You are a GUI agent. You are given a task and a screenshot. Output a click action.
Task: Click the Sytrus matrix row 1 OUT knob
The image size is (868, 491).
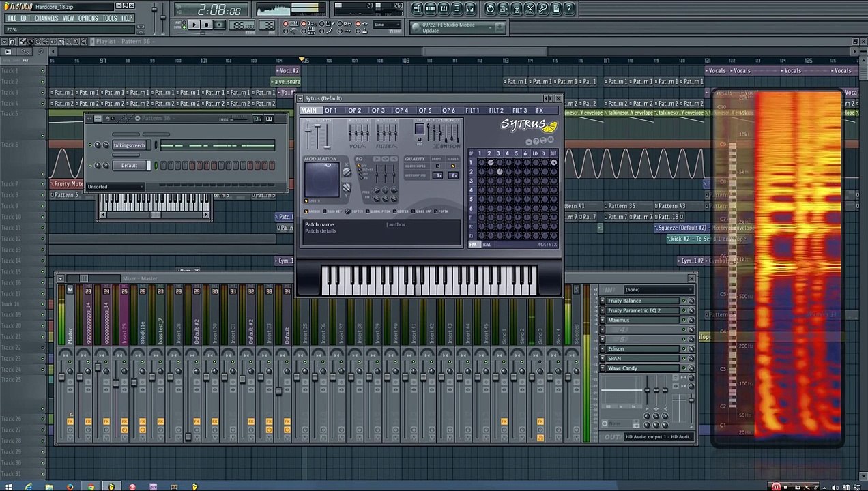pyautogui.click(x=553, y=163)
